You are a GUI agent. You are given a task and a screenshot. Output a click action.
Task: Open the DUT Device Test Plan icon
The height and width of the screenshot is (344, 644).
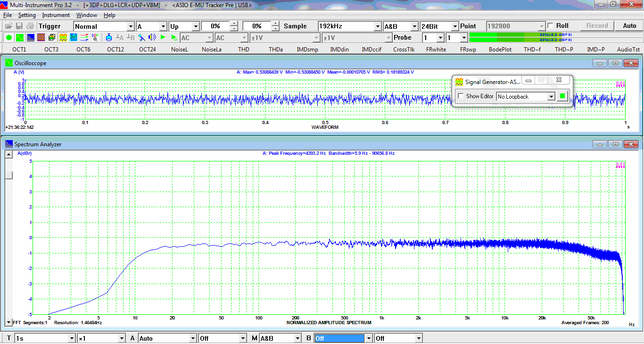click(74, 37)
